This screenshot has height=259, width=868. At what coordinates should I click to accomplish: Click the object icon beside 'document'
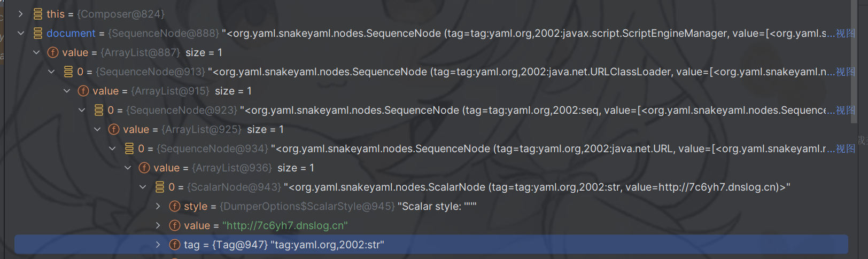click(37, 33)
